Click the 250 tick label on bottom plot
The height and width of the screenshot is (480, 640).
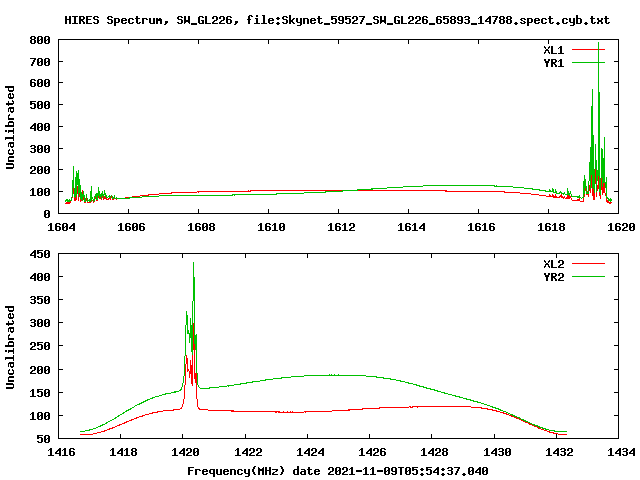pyautogui.click(x=40, y=346)
